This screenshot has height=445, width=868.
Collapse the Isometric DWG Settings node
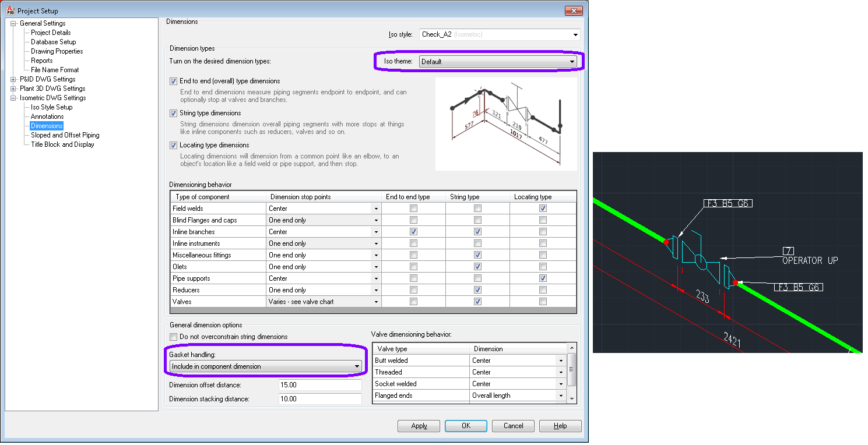point(13,97)
